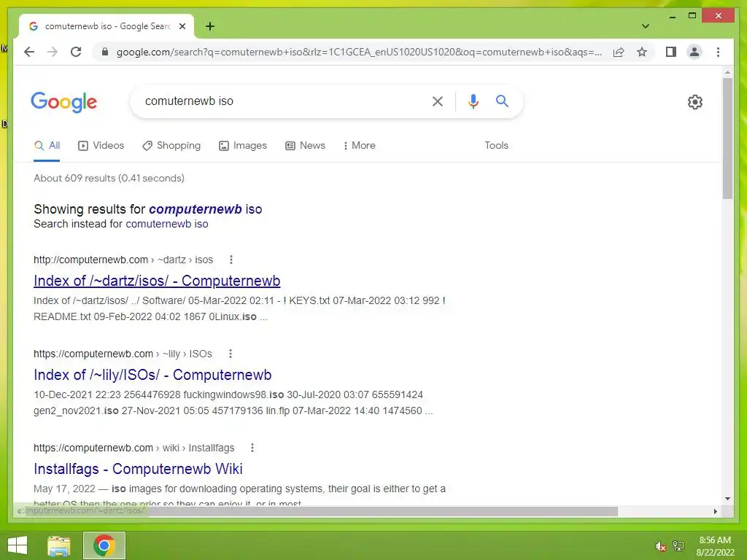Reload the current page

tap(76, 52)
